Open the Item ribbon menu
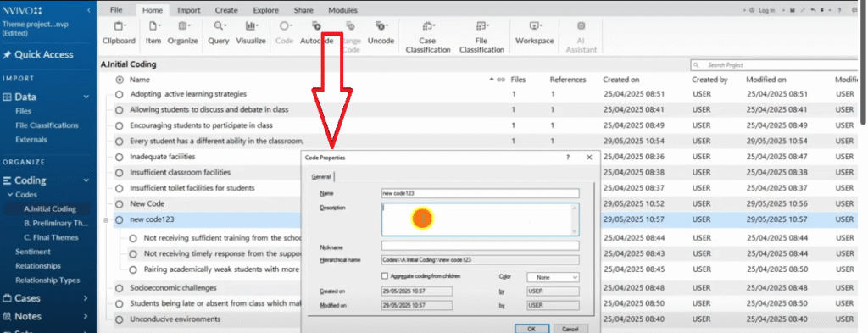This screenshot has height=333, width=868. (153, 33)
